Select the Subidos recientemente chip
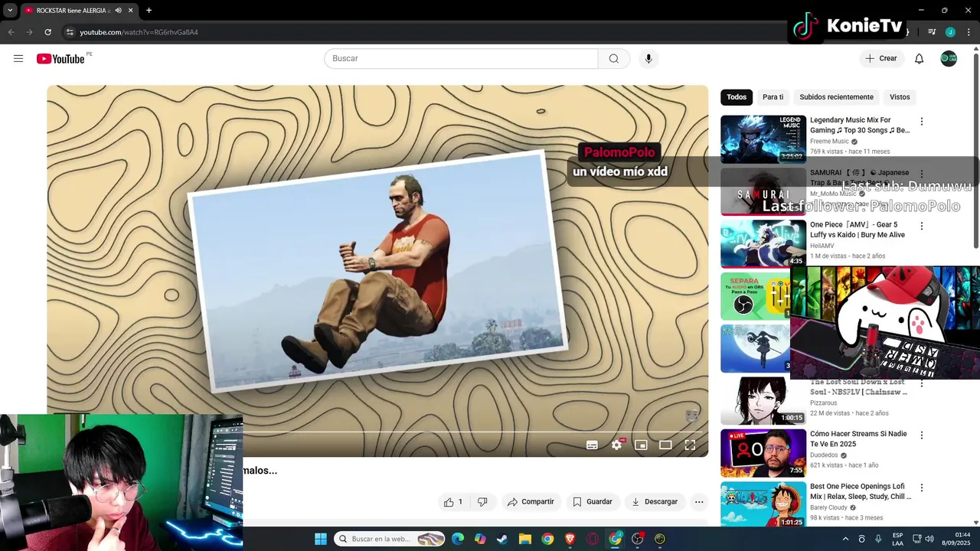This screenshot has width=980, height=551. click(x=836, y=97)
